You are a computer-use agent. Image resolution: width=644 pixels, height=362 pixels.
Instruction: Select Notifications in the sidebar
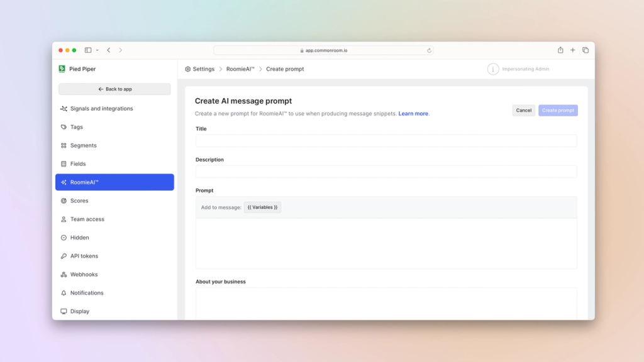pyautogui.click(x=114, y=293)
